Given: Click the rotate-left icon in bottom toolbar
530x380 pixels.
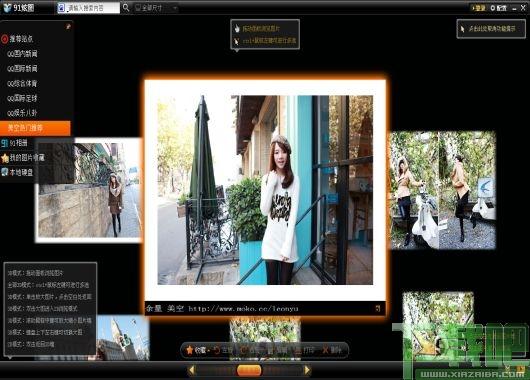Looking at the screenshot, I should [217, 350].
